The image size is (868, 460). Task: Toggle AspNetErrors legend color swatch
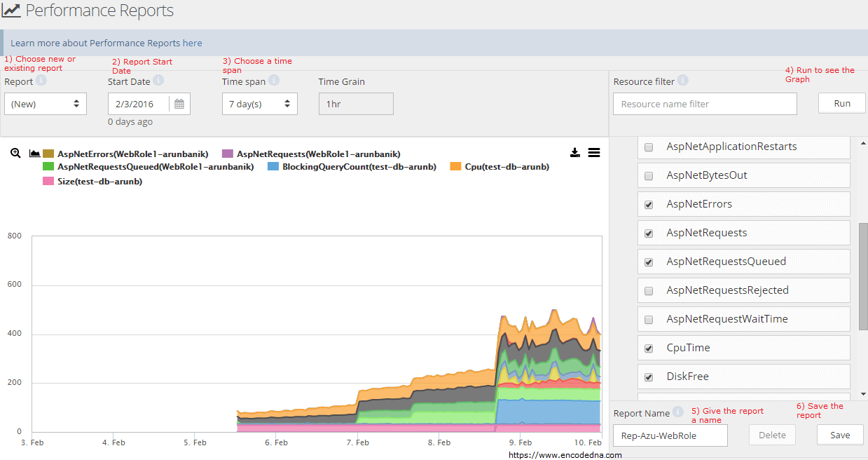[x=48, y=154]
